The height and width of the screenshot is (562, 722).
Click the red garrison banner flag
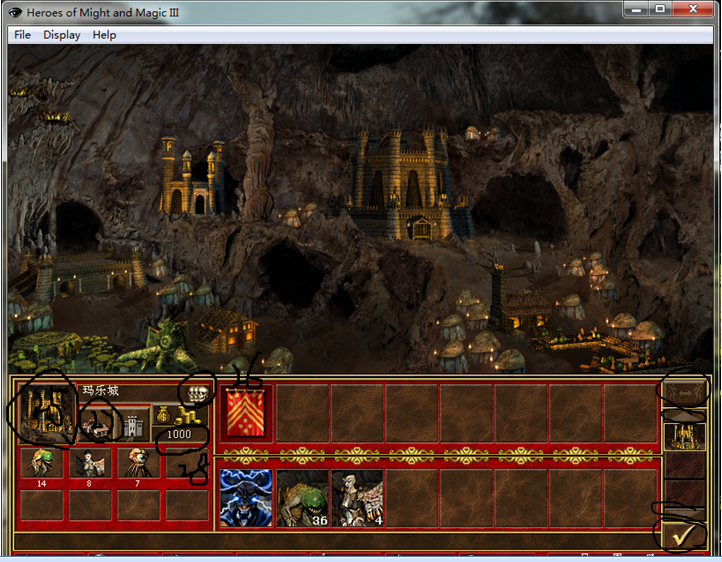(245, 412)
